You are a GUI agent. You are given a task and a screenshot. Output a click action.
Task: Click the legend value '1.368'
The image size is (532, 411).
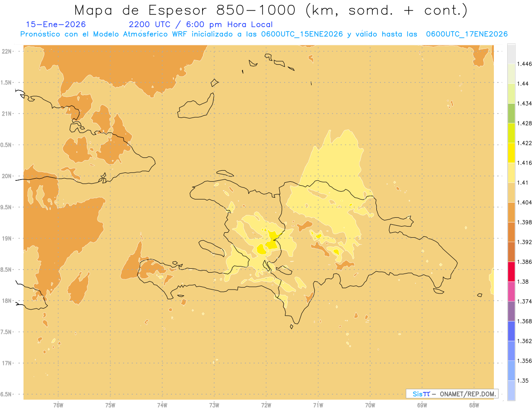[524, 321]
